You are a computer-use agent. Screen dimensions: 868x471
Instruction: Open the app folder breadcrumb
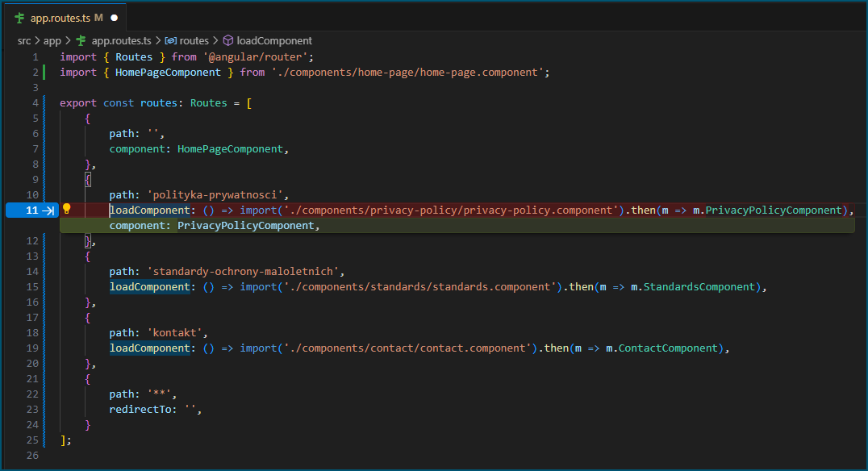coord(52,40)
